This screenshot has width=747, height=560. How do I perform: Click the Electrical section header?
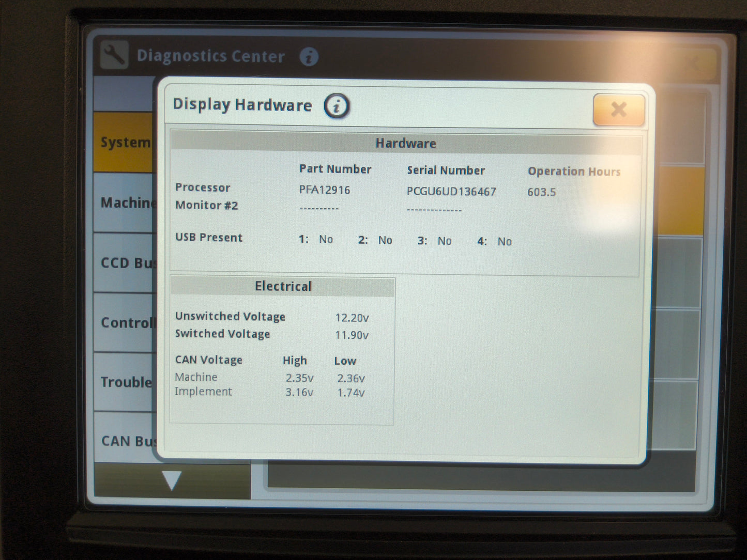[283, 286]
